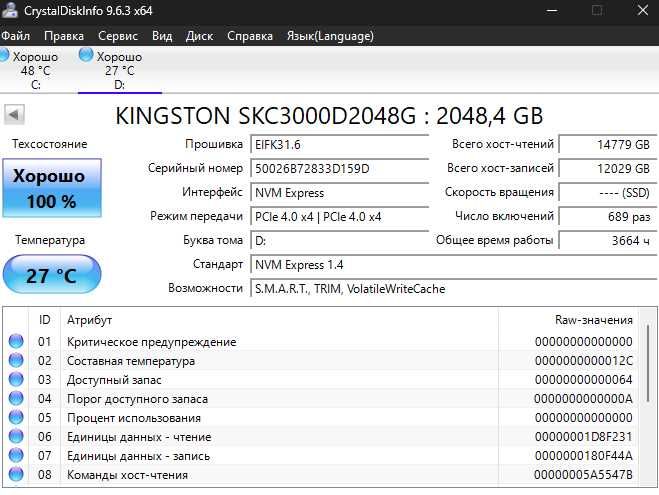
Task: Click the blue status orb for the D: drive
Action: click(86, 55)
